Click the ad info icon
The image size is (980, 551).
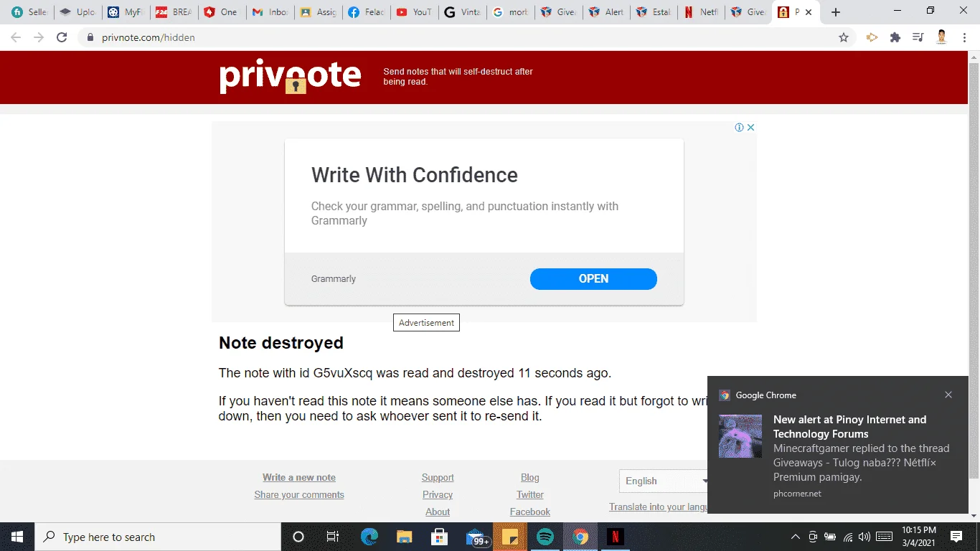pyautogui.click(x=739, y=127)
